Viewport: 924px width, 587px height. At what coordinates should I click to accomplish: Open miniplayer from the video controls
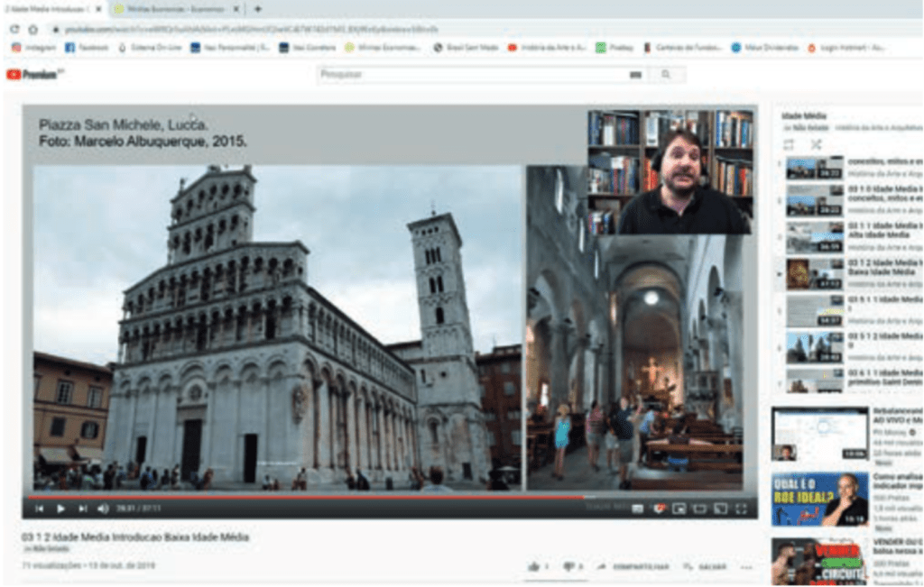coord(679,509)
